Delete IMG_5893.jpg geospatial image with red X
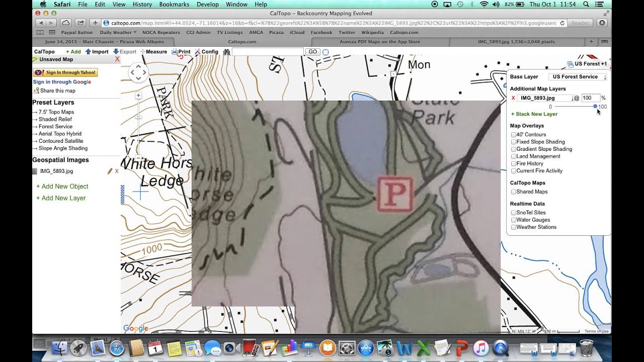The width and height of the screenshot is (644, 362). 117,171
